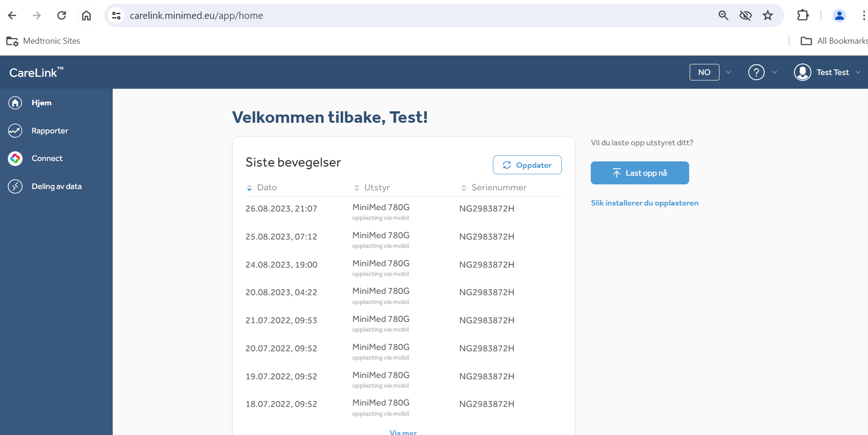
Task: Click serial NG2983872H in the 18.07.2022 row
Action: [487, 404]
